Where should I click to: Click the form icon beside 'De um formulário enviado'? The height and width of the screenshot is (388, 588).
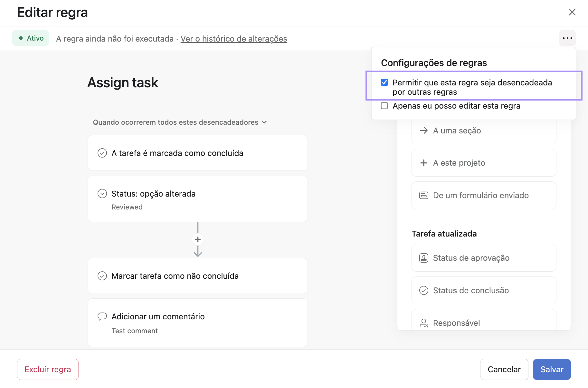pos(424,195)
